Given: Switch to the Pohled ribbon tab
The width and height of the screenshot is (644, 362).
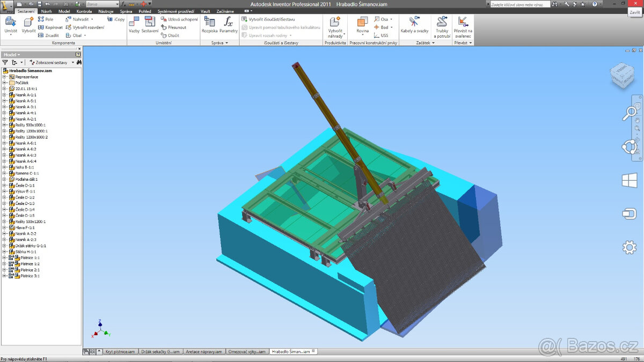Looking at the screenshot, I should tap(145, 11).
